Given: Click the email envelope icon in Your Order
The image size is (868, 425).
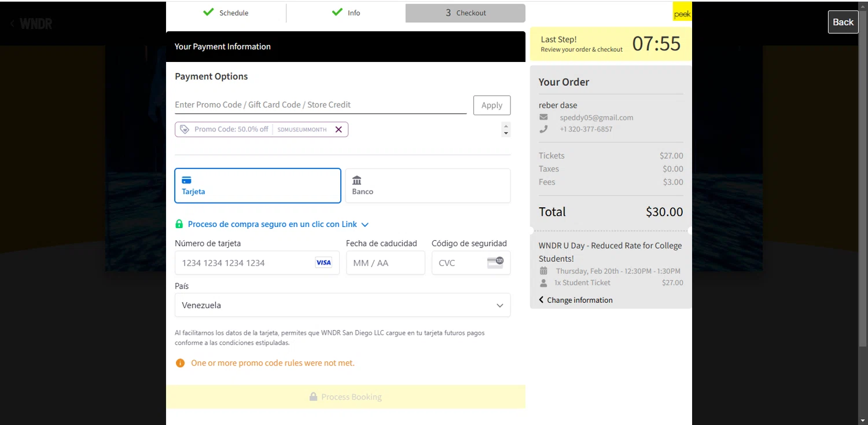Looking at the screenshot, I should 543,117.
